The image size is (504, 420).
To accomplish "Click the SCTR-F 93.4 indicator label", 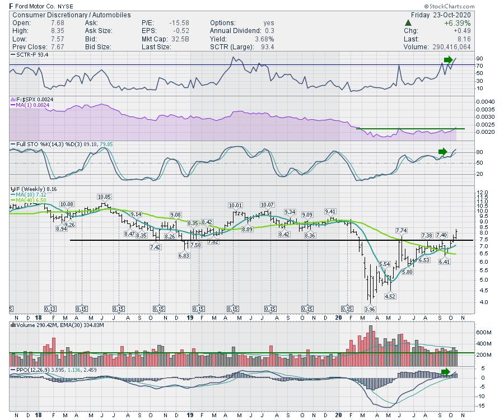I will click(x=31, y=55).
